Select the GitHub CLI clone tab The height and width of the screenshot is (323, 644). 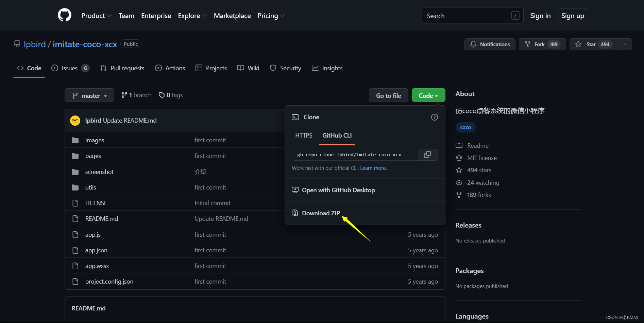337,136
